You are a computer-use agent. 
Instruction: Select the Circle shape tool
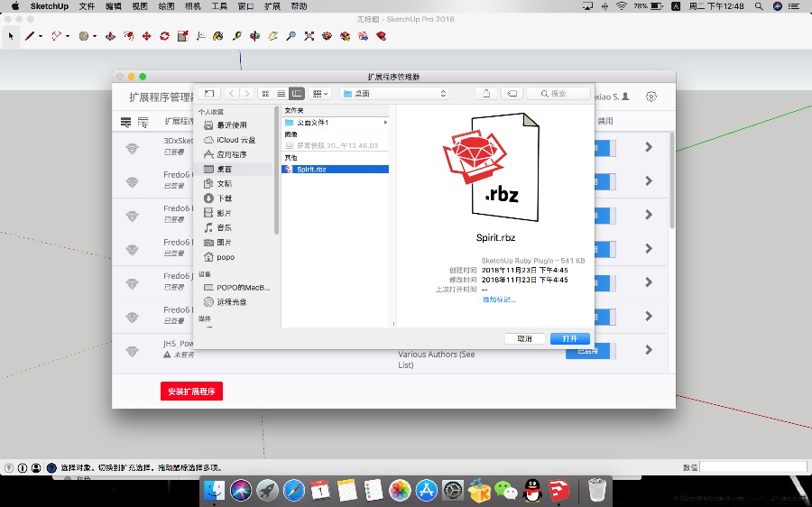(83, 36)
